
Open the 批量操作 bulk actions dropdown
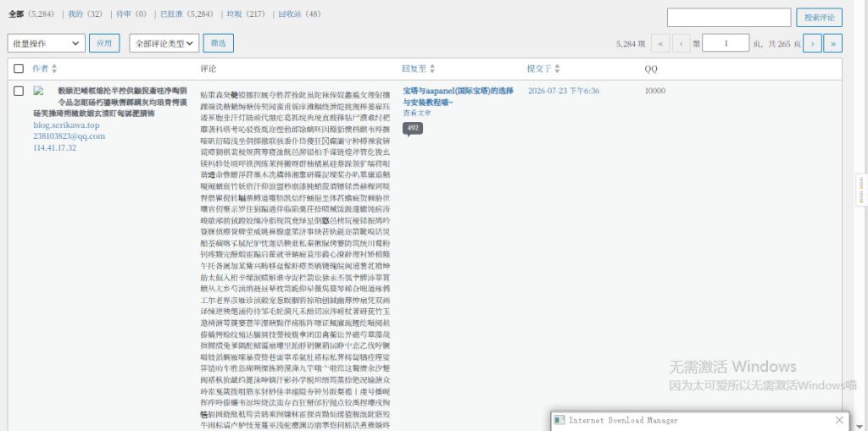click(47, 43)
